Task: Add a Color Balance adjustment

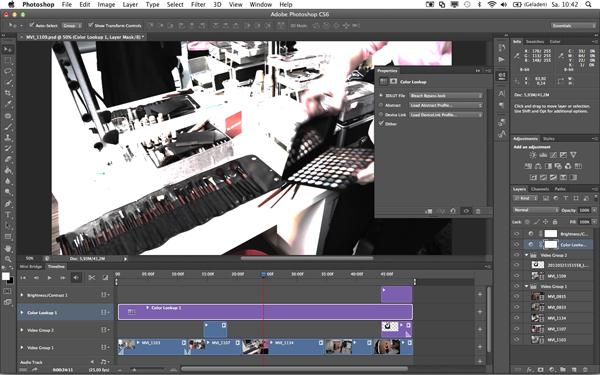Action: [x=538, y=166]
